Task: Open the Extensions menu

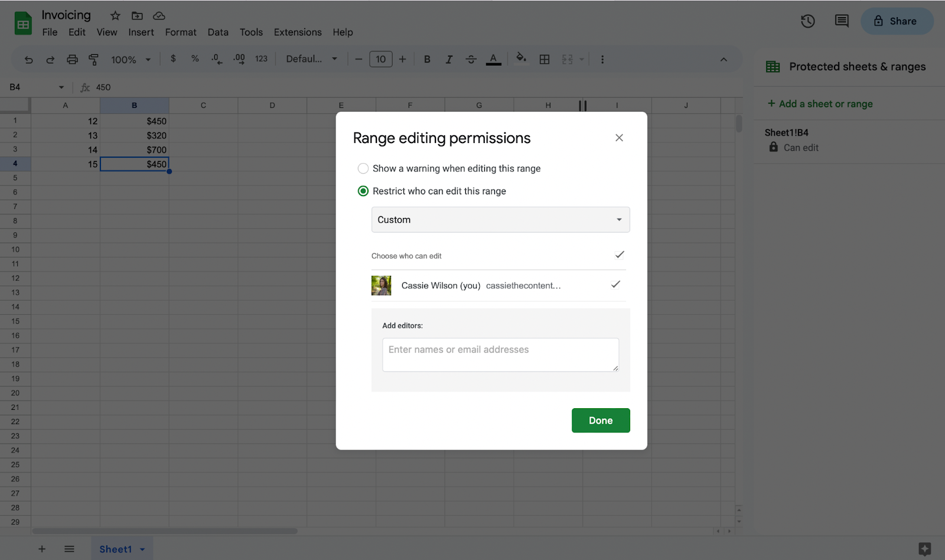Action: coord(297,32)
